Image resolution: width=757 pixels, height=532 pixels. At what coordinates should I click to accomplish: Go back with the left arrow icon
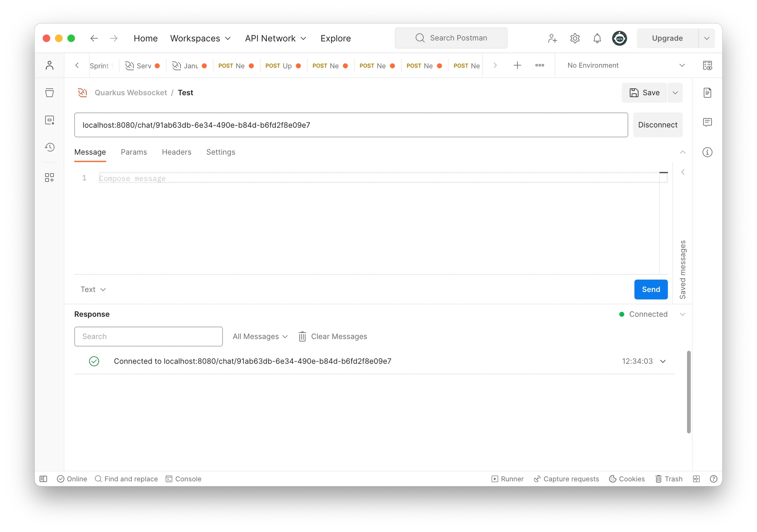point(94,38)
